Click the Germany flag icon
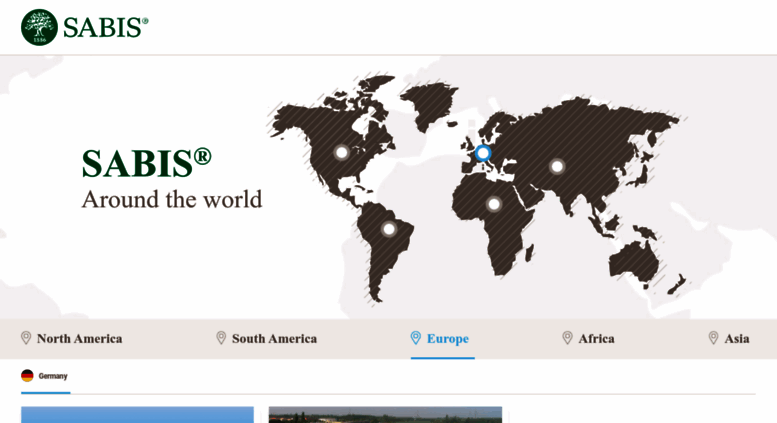 (x=27, y=376)
